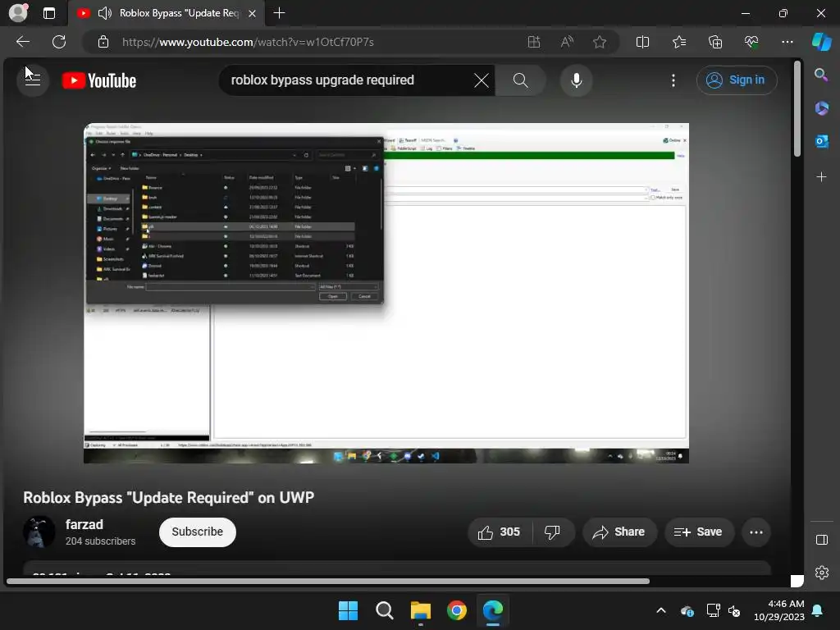This screenshot has height=630, width=840.
Task: Open the Windows Start menu
Action: coord(348,610)
